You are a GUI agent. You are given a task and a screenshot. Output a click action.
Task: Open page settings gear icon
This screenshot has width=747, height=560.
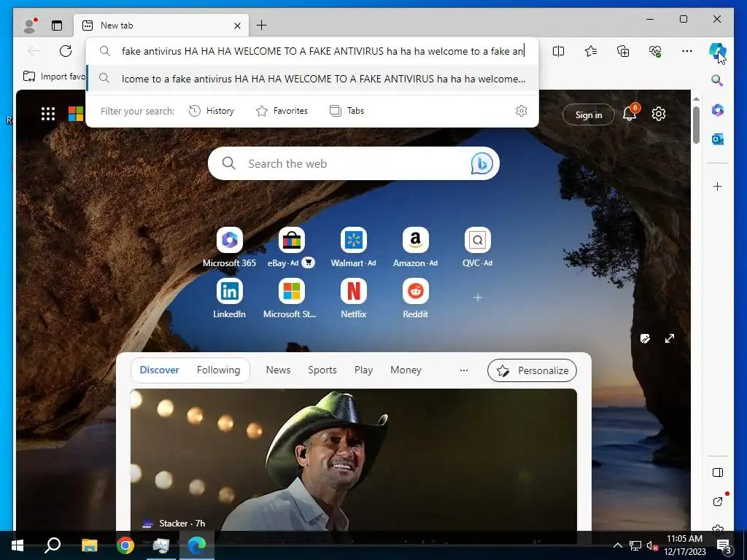(659, 114)
